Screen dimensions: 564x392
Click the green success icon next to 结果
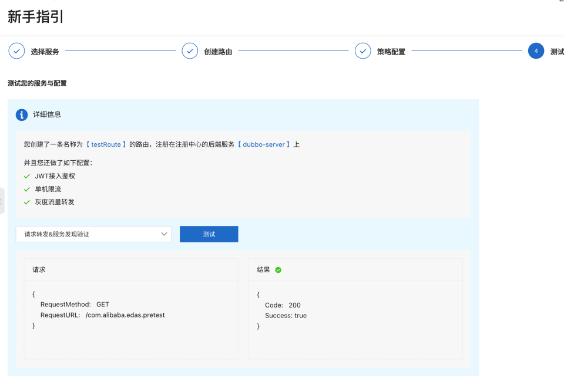point(278,270)
